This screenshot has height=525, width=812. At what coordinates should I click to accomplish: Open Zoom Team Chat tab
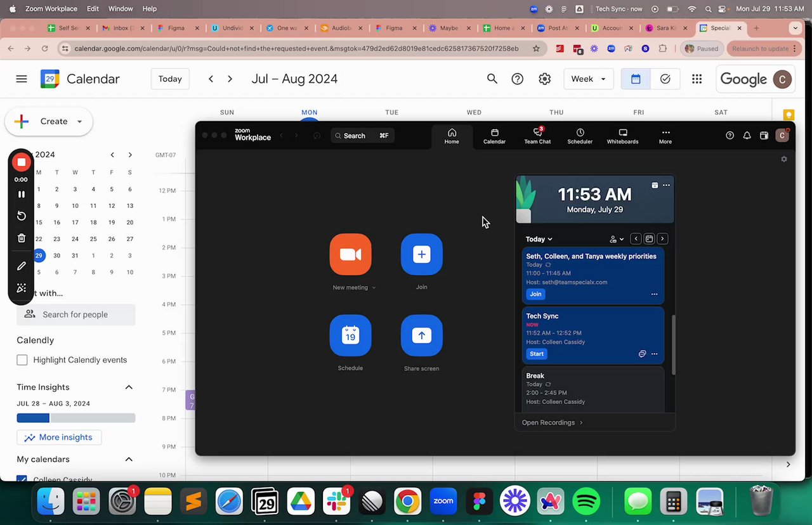[x=537, y=136]
